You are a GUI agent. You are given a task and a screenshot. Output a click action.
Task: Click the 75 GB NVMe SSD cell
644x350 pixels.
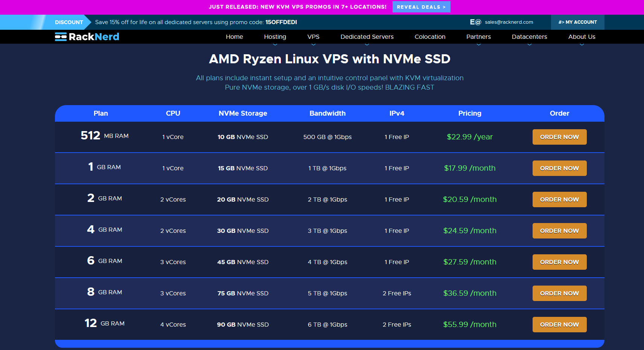point(243,293)
